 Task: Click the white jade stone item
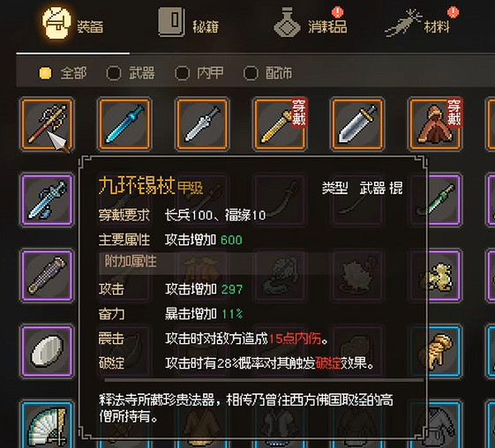[x=47, y=351]
